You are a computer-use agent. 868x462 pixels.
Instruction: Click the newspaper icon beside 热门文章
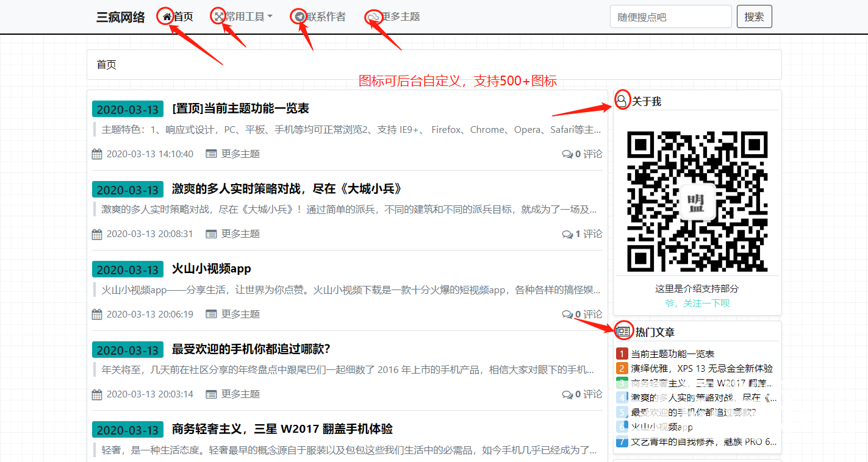click(623, 332)
